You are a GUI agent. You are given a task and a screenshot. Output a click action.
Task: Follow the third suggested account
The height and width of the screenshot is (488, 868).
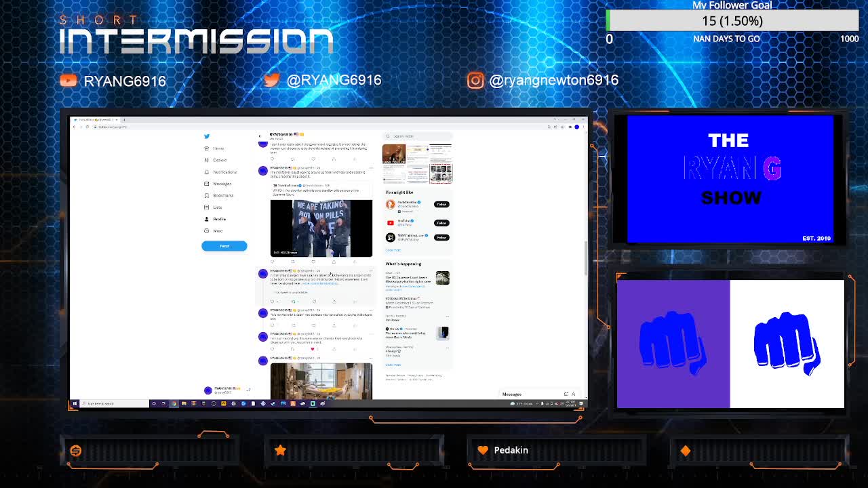pyautogui.click(x=441, y=237)
